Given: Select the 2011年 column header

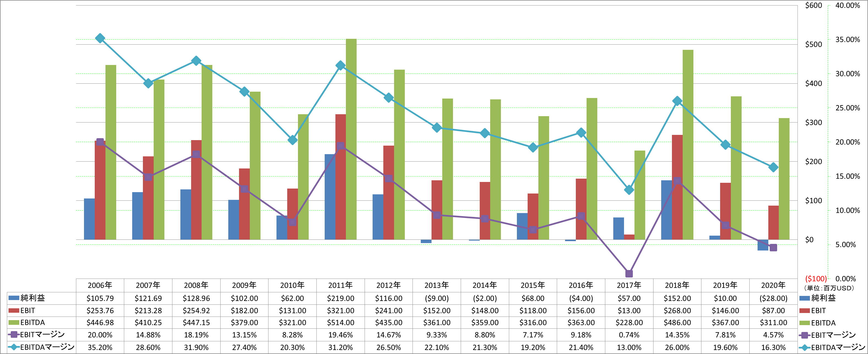Looking at the screenshot, I should [x=340, y=285].
